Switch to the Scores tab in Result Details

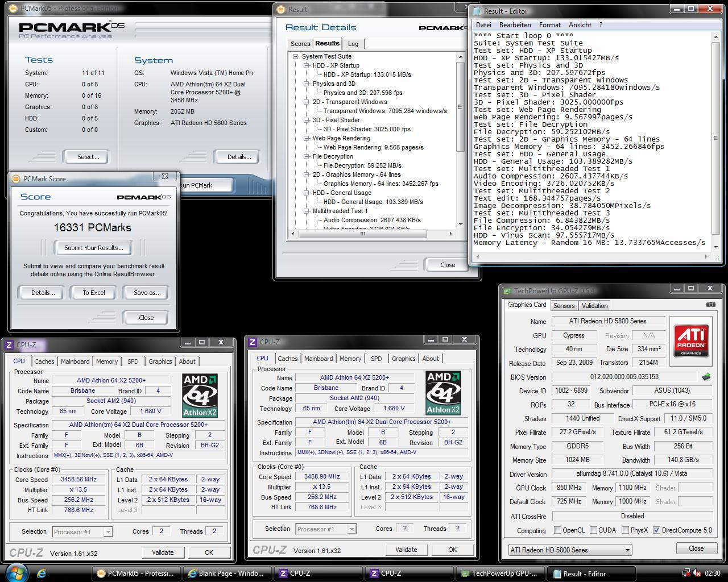click(300, 44)
